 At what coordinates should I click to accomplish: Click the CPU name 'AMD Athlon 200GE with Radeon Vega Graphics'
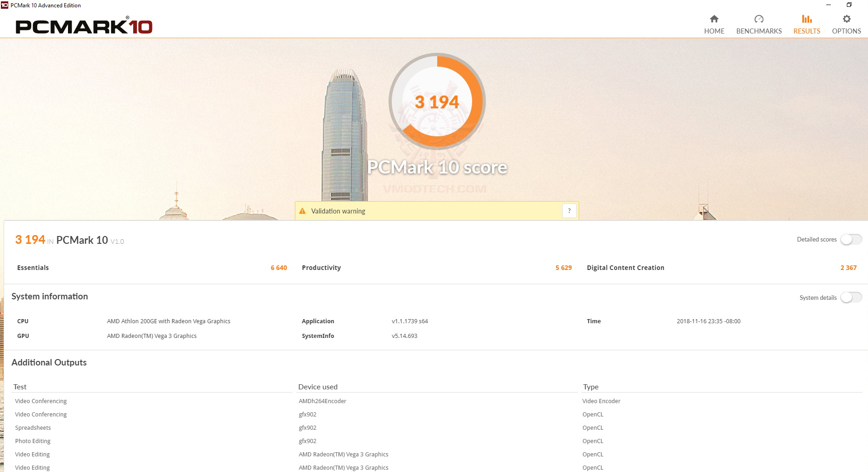(x=169, y=321)
